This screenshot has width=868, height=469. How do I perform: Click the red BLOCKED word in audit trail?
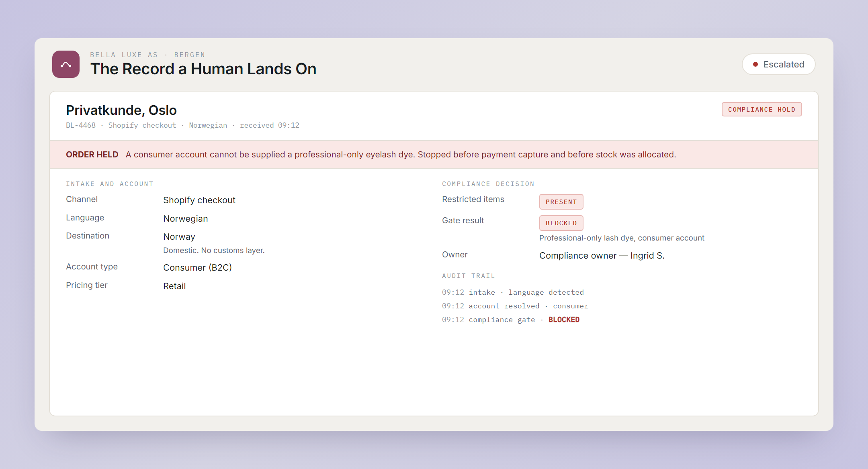564,320
